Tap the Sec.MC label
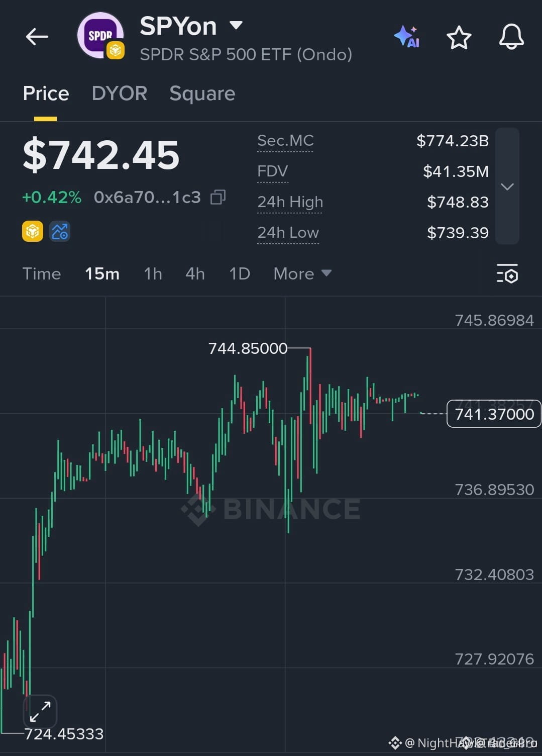This screenshot has height=756, width=542. pos(285,141)
